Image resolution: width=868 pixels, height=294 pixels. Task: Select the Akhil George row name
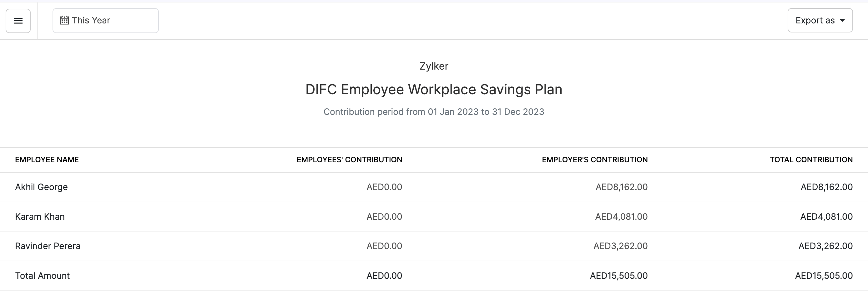coord(42,187)
